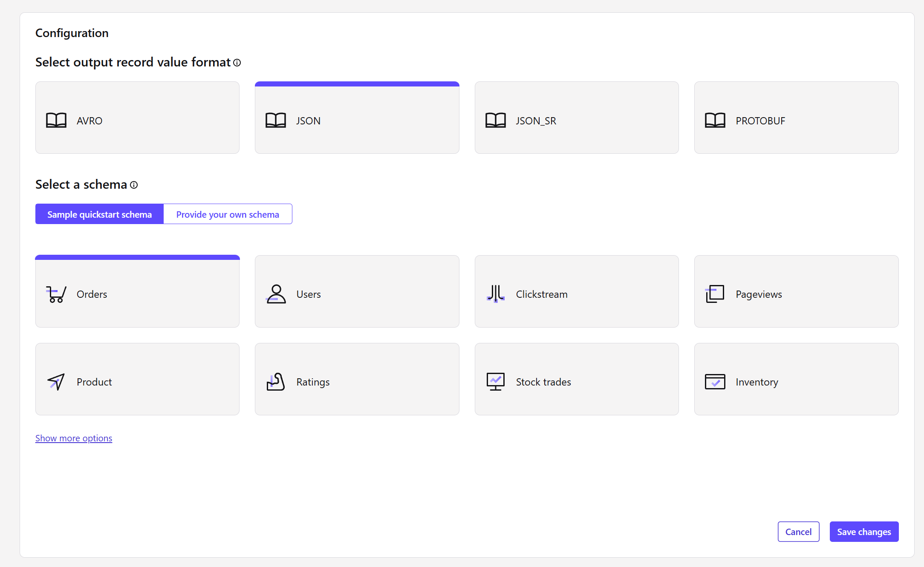Click the AVRO book icon

point(56,121)
